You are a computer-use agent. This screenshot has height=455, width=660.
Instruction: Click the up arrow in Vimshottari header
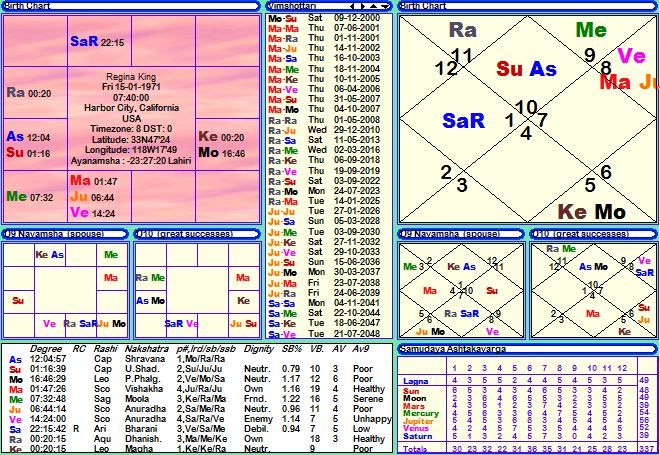373,6
